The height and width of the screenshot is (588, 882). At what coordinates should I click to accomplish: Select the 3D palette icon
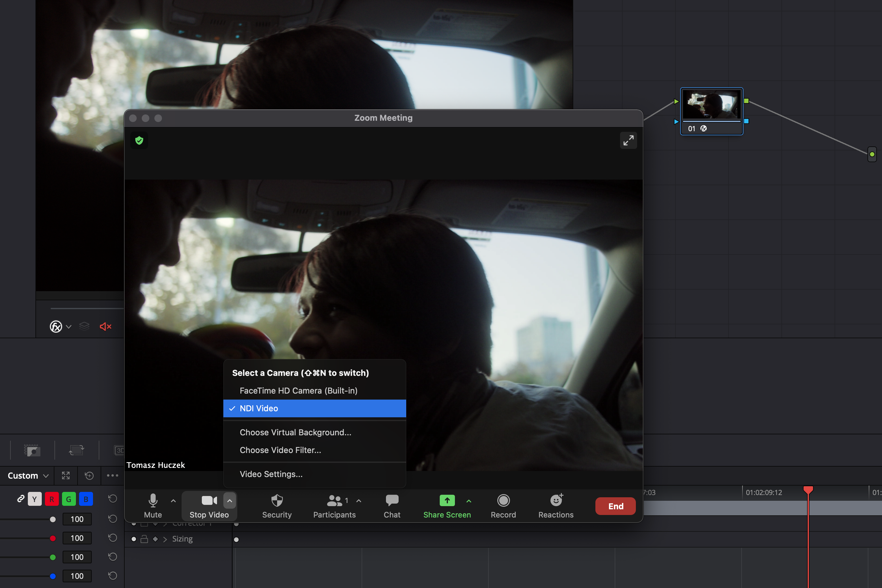point(119,450)
